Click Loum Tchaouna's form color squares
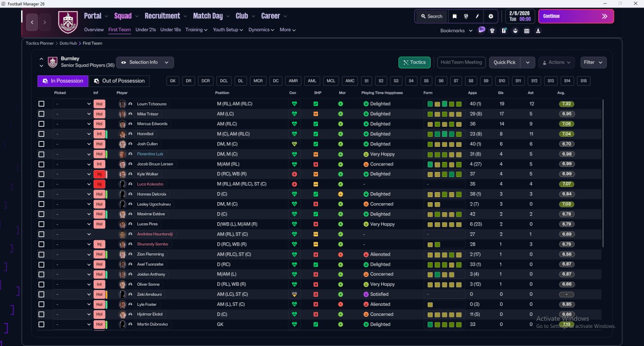The height and width of the screenshot is (346, 644). pos(444,104)
